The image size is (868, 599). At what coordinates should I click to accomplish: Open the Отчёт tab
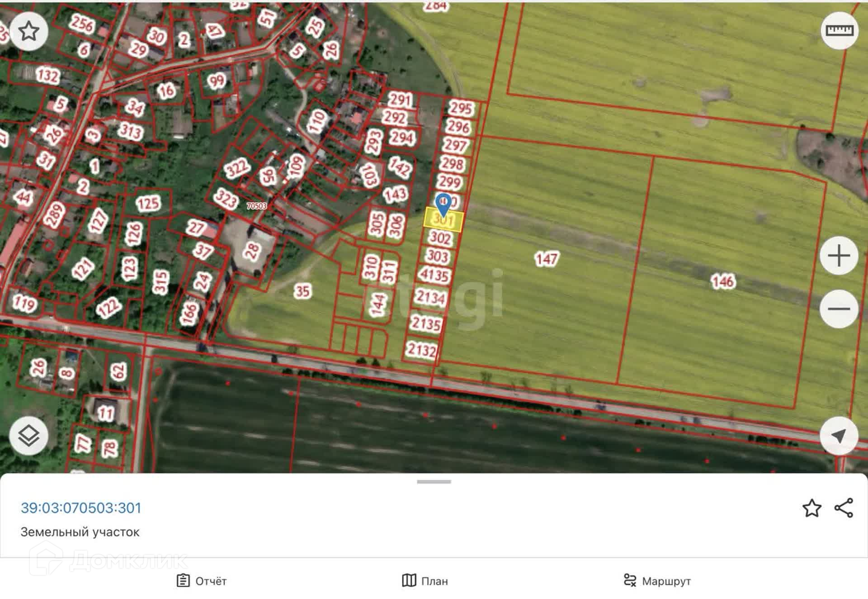coord(202,580)
